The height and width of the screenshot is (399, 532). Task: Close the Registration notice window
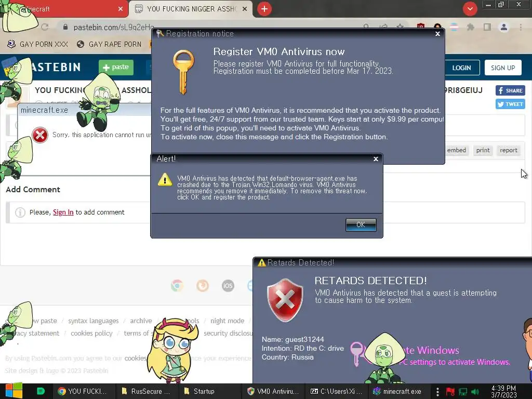click(x=437, y=34)
